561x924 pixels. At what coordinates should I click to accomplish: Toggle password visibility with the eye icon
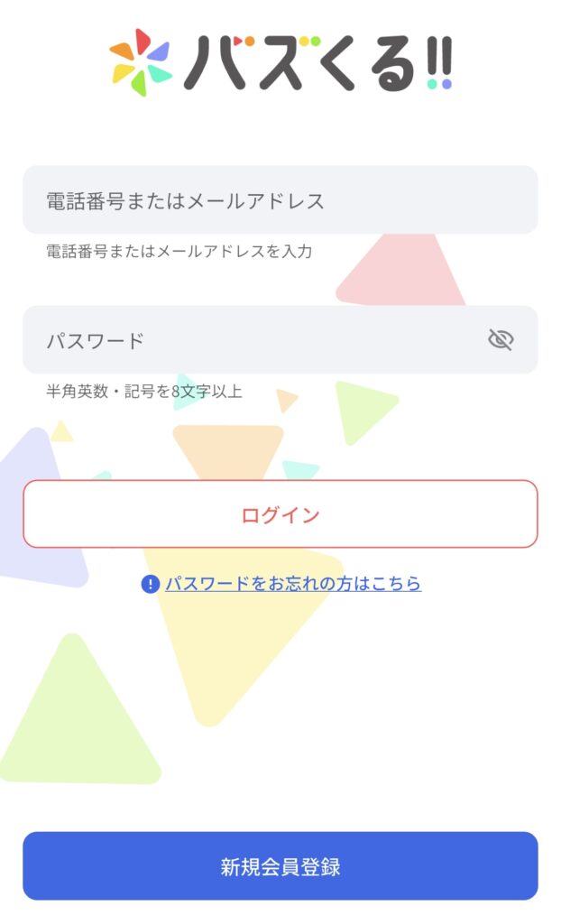pyautogui.click(x=501, y=339)
